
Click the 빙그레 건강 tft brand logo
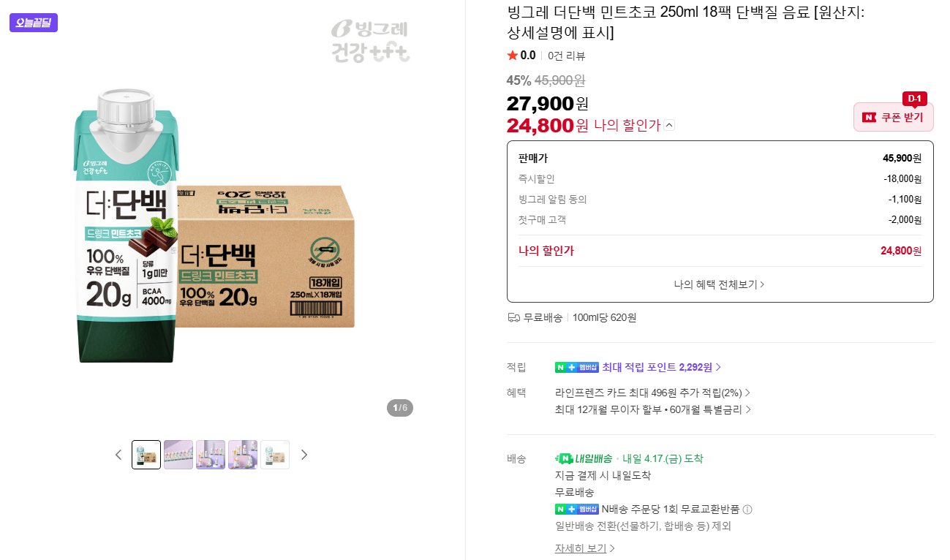[370, 41]
